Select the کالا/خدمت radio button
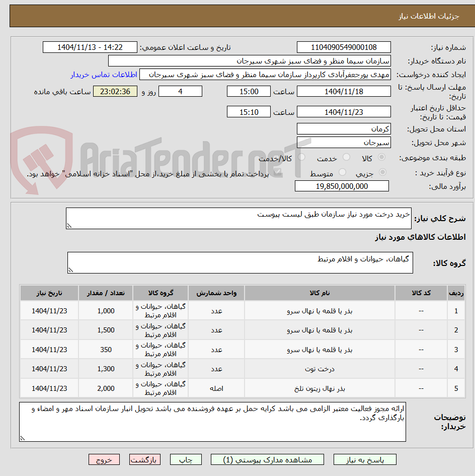Screen dimensions: 475x476 [301, 157]
